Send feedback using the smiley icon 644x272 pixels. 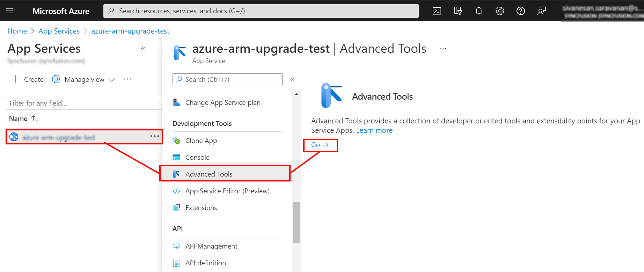click(541, 10)
